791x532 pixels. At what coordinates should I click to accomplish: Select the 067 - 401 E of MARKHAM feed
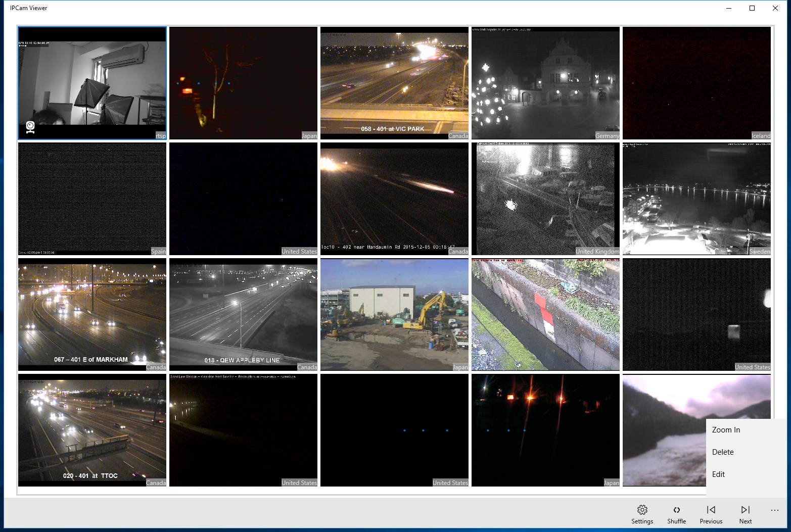[x=92, y=314]
